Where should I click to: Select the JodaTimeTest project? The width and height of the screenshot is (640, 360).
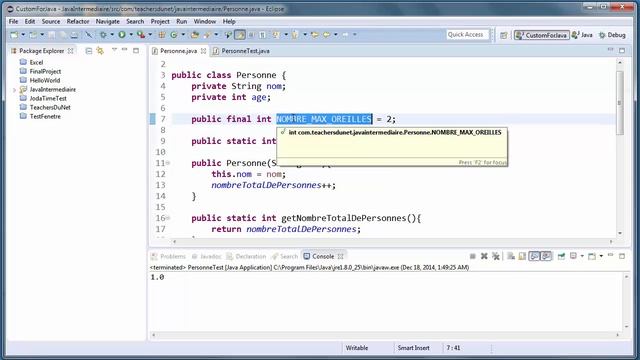pos(48,98)
